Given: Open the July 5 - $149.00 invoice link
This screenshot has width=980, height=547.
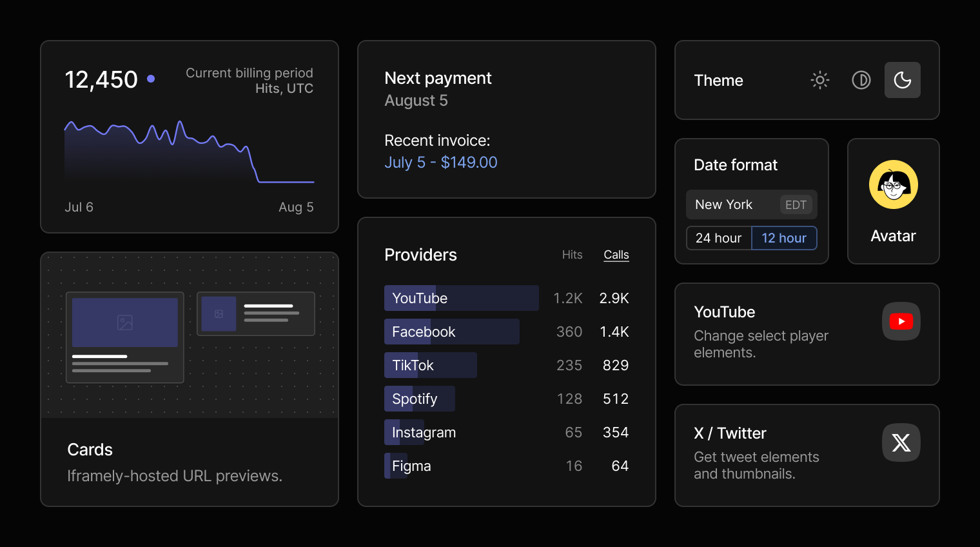Looking at the screenshot, I should tap(441, 163).
